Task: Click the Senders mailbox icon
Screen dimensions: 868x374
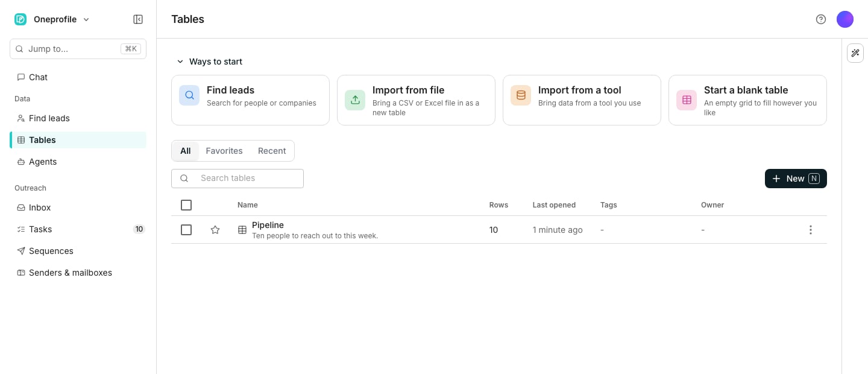Action: (21, 273)
